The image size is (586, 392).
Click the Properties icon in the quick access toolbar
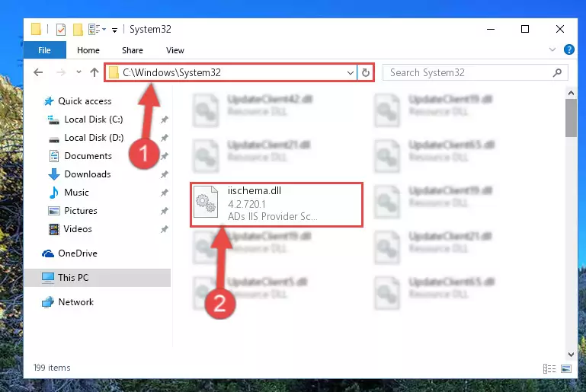61,29
